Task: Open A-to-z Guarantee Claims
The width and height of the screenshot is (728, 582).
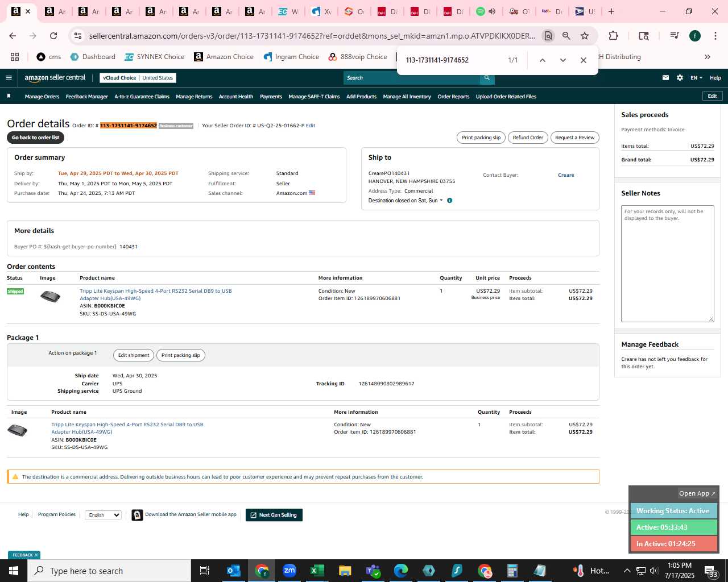Action: [142, 97]
